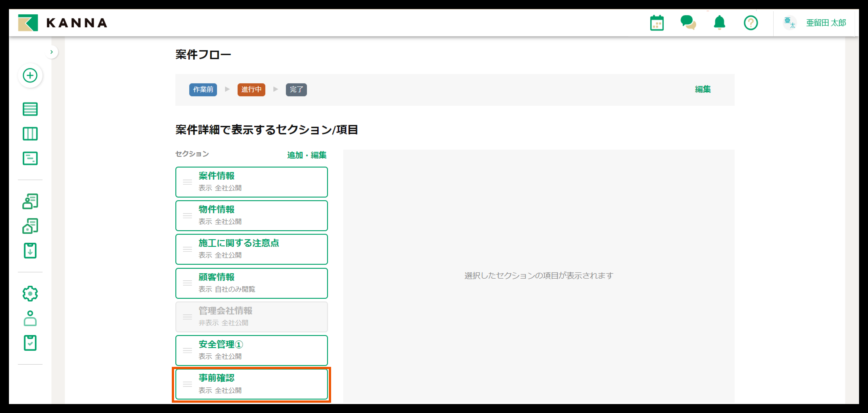Click 案件詳細で表示するセクション/項目 heading
Screen dimensions: 868x413
[266, 130]
